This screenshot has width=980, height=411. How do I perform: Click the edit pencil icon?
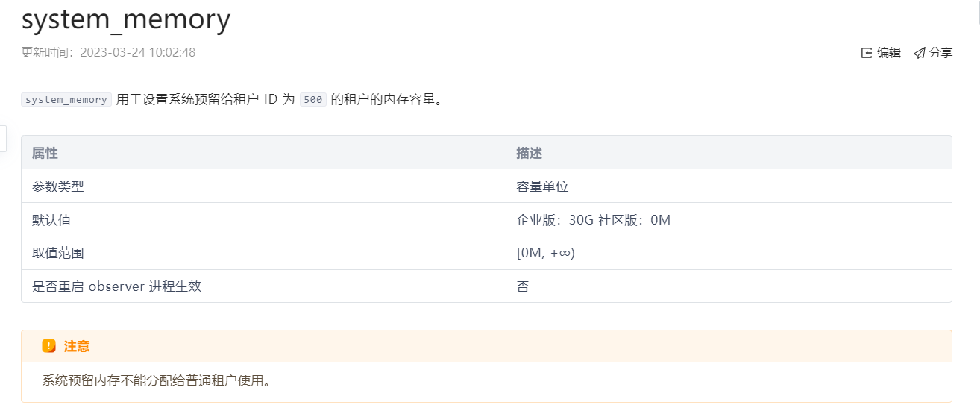pos(867,53)
